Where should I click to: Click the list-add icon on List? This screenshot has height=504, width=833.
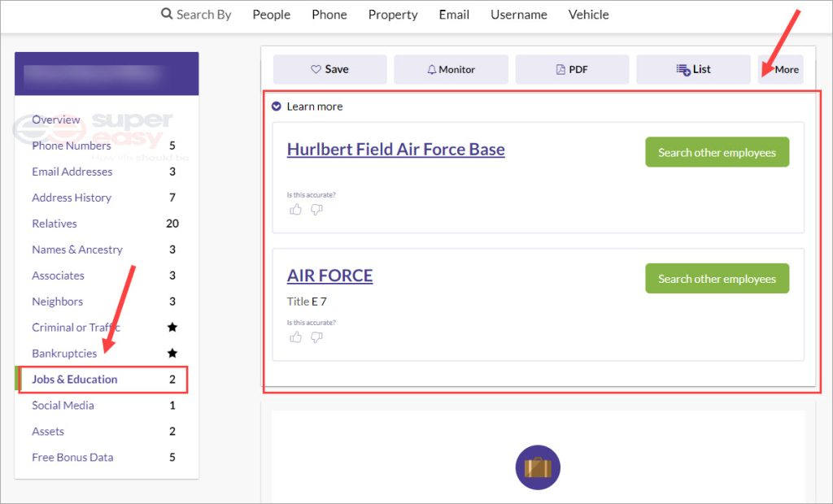(x=683, y=70)
